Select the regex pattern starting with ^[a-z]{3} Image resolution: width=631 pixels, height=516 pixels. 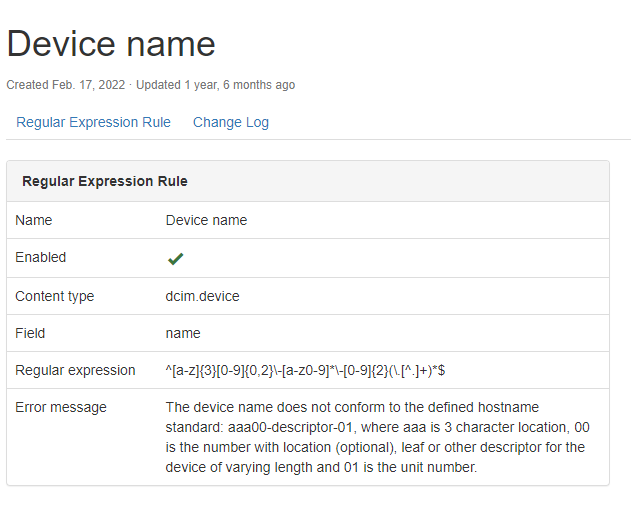305,370
